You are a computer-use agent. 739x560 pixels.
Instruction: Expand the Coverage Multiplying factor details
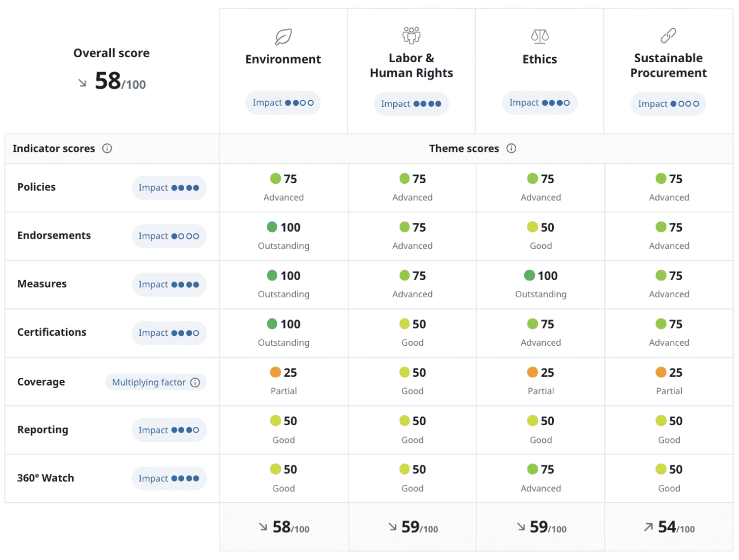pyautogui.click(x=156, y=382)
